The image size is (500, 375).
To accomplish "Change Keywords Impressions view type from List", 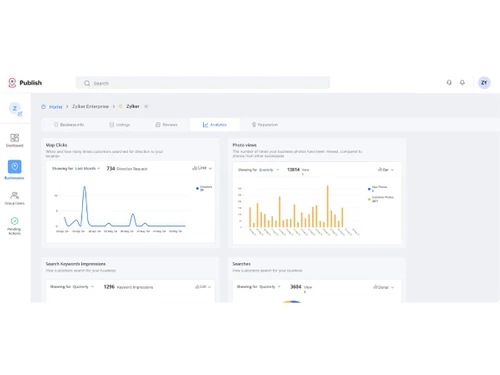I will [x=203, y=287].
